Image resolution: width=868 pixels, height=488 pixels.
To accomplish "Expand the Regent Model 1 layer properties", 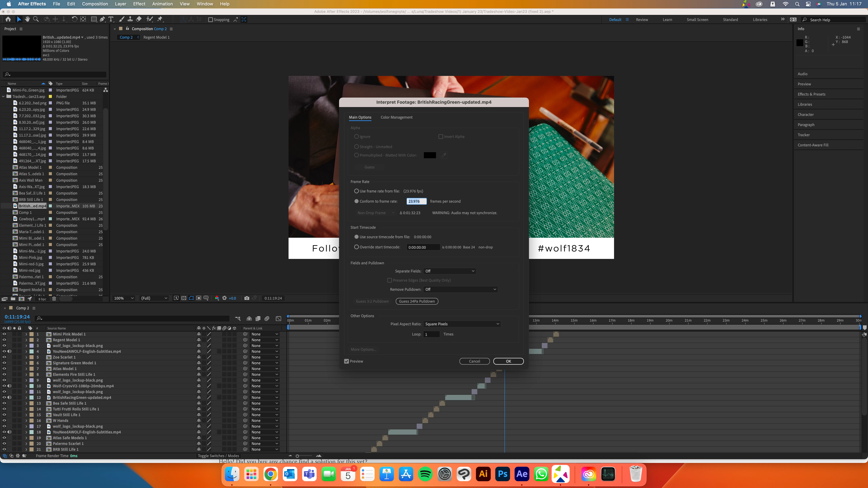I will point(26,340).
